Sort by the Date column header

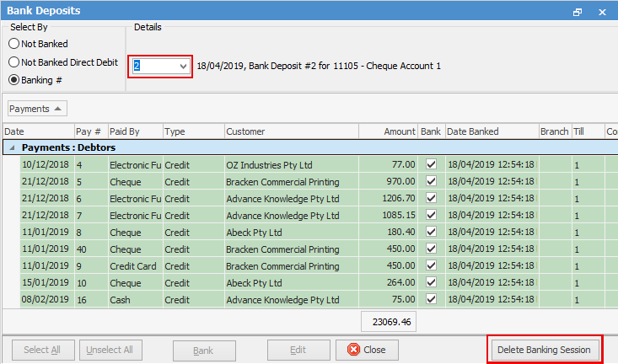pos(39,131)
